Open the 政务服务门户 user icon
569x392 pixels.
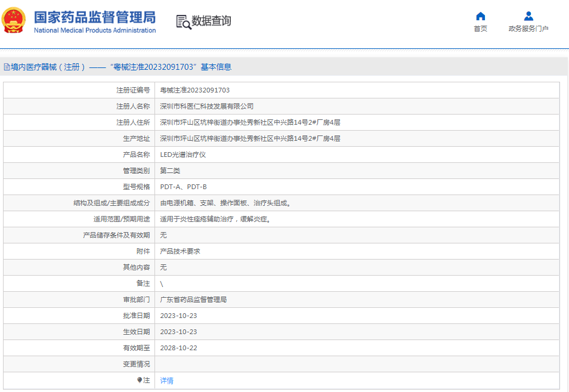click(528, 16)
